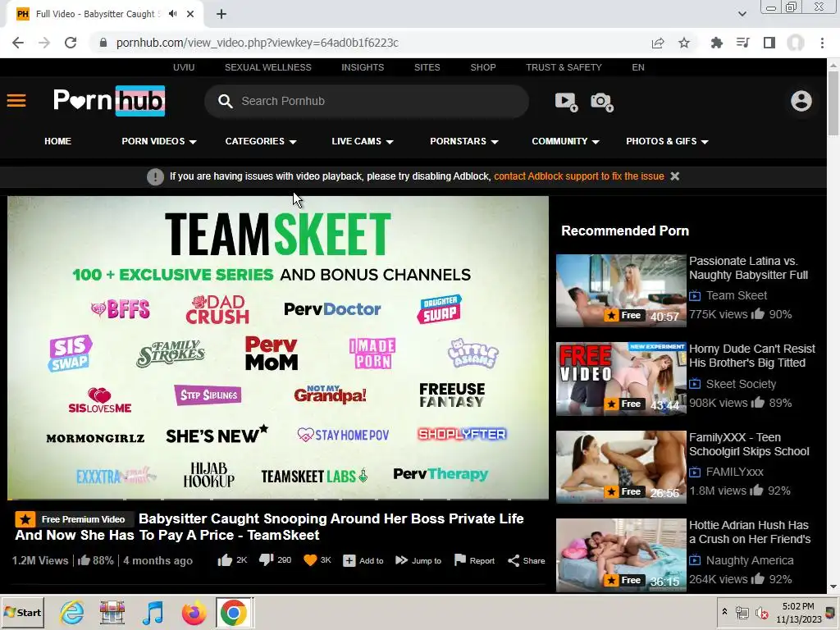Open the Naughty America channel link
The width and height of the screenshot is (840, 630).
tap(750, 560)
